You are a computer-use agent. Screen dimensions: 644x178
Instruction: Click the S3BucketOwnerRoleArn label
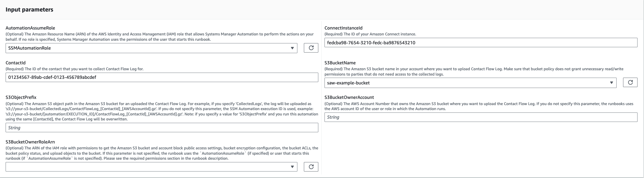[x=30, y=142]
